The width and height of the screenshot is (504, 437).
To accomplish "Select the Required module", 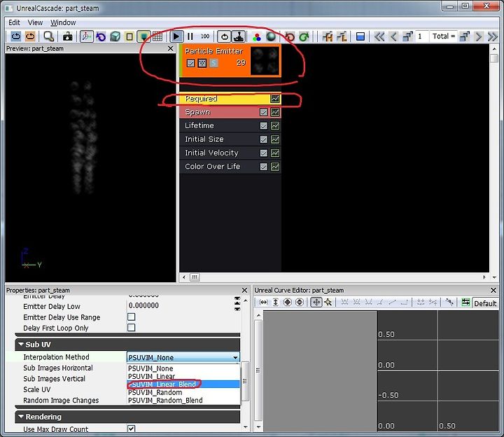I will click(230, 99).
